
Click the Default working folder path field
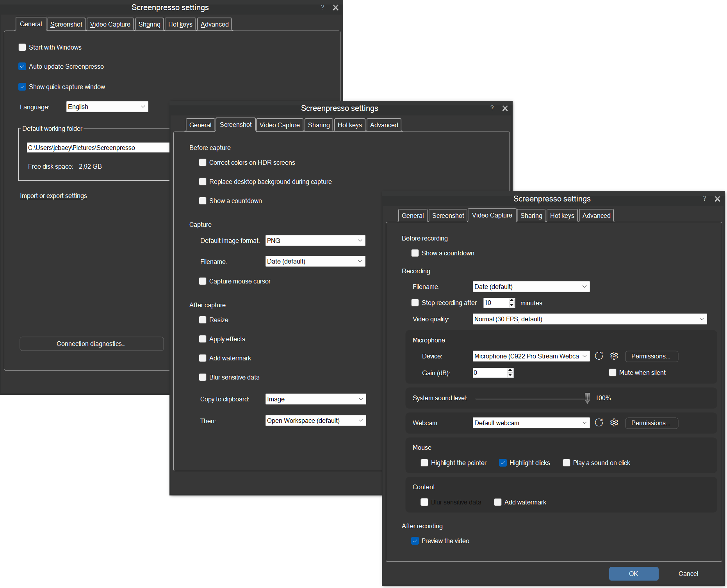pyautogui.click(x=98, y=148)
